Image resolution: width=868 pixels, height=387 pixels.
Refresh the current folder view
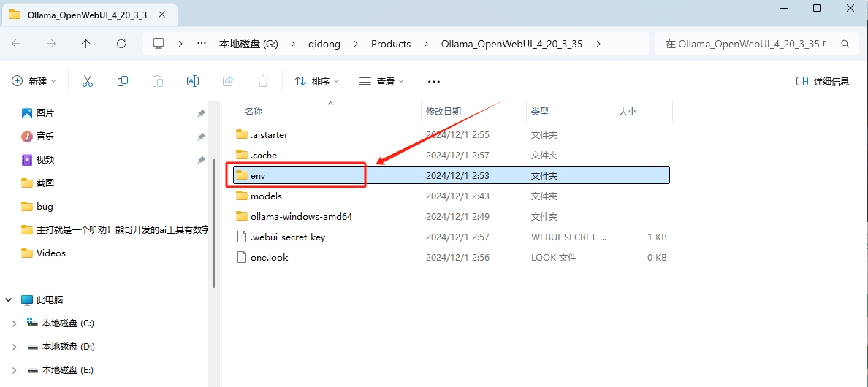tap(121, 44)
